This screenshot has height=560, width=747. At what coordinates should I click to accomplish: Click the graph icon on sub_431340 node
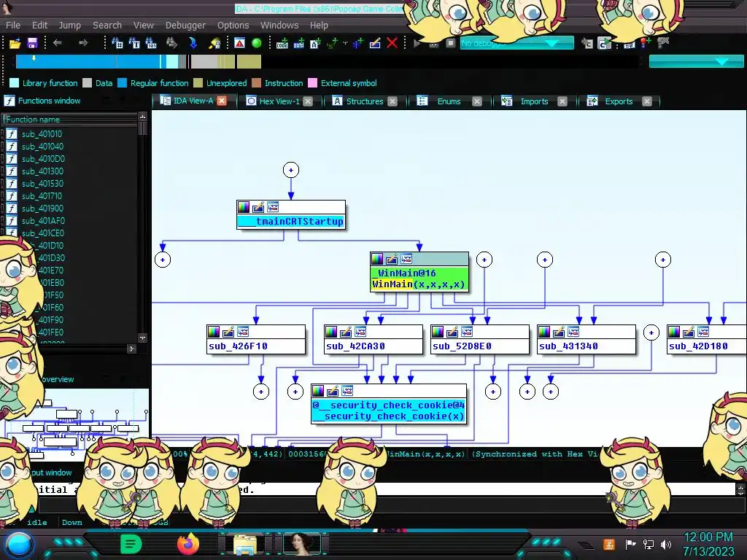point(573,332)
